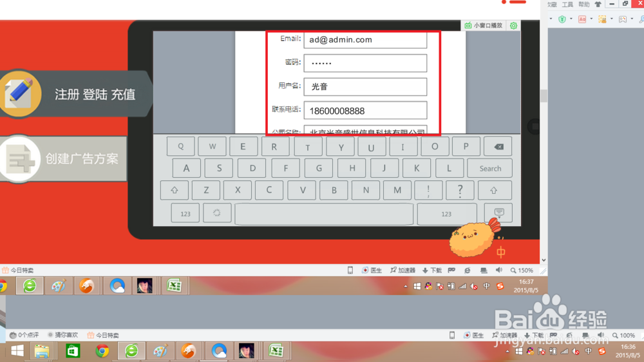This screenshot has height=362, width=644.
Task: Click the 中 input-method tray icon on bottom taskbar
Action: click(589, 351)
